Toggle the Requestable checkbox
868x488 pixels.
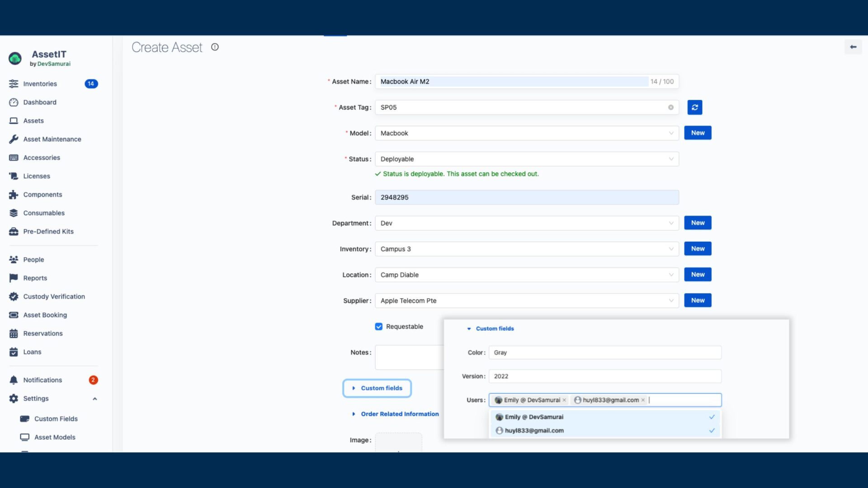tap(378, 327)
